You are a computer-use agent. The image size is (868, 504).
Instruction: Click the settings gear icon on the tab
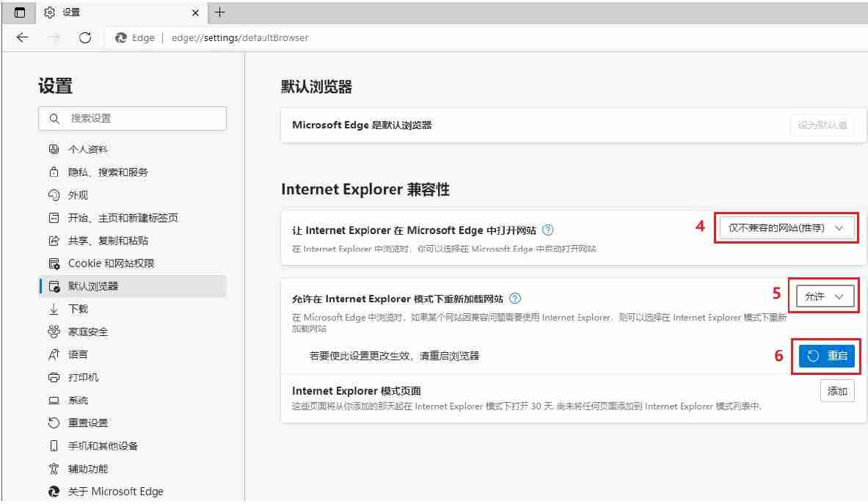pos(49,12)
